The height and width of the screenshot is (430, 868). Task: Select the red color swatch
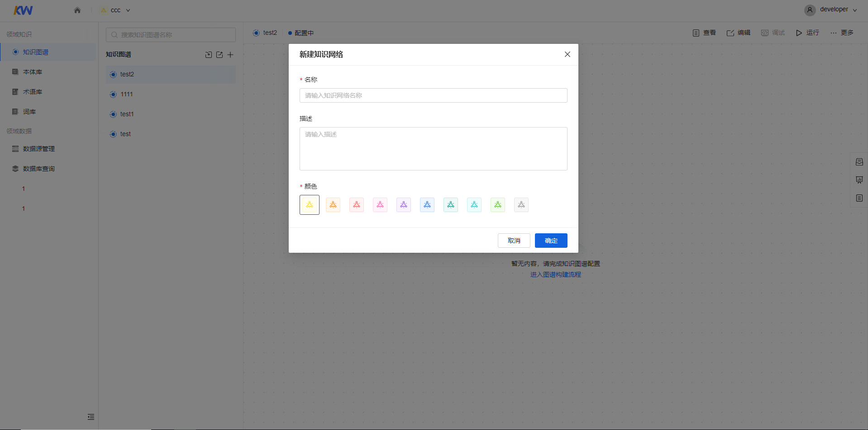357,205
